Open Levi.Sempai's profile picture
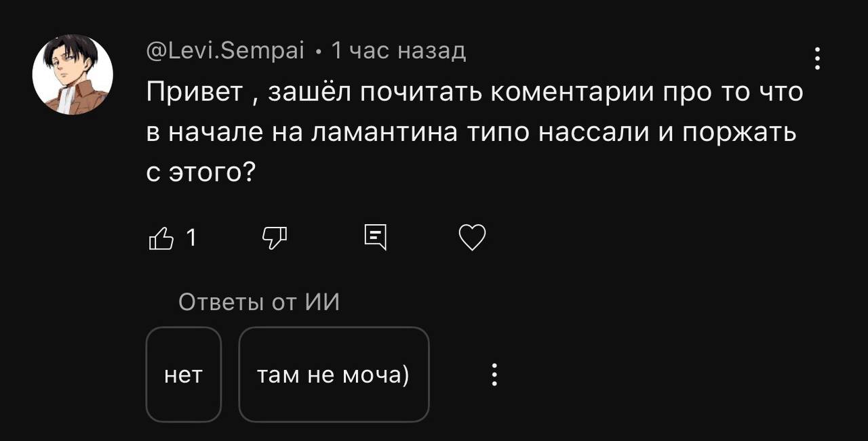The image size is (868, 441). coord(73,75)
